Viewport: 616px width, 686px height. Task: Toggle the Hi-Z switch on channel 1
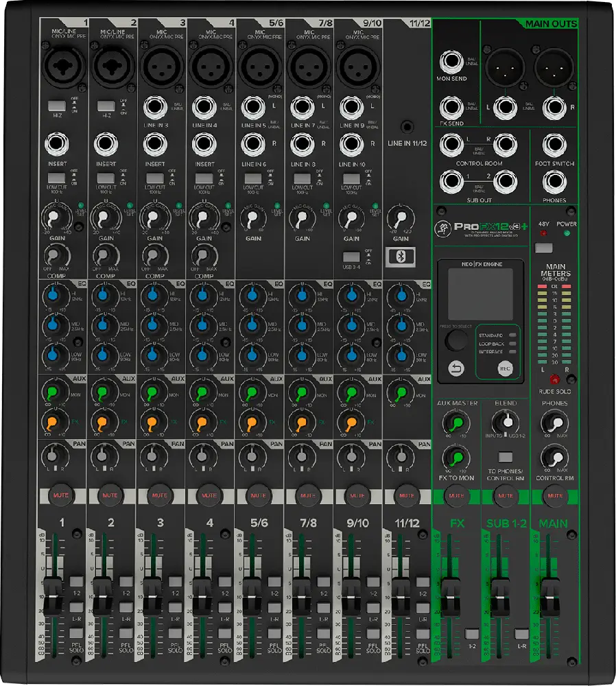[56, 106]
